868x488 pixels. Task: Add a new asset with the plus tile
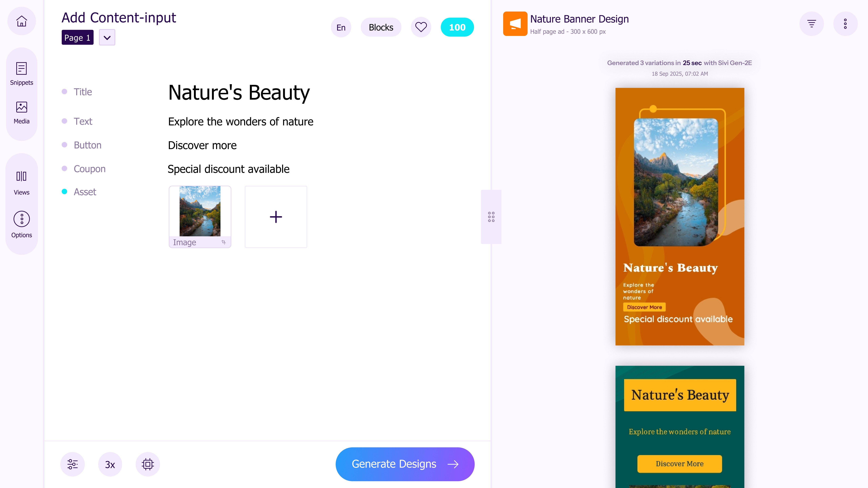point(276,217)
